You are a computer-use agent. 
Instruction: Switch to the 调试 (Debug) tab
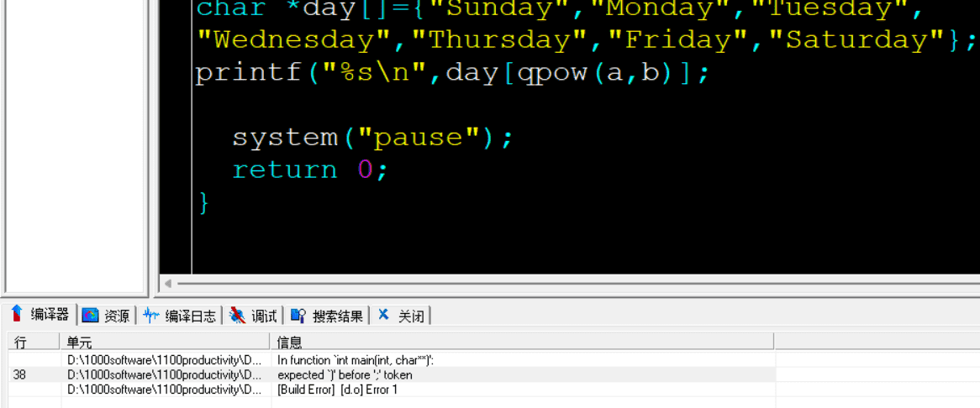coord(263,316)
